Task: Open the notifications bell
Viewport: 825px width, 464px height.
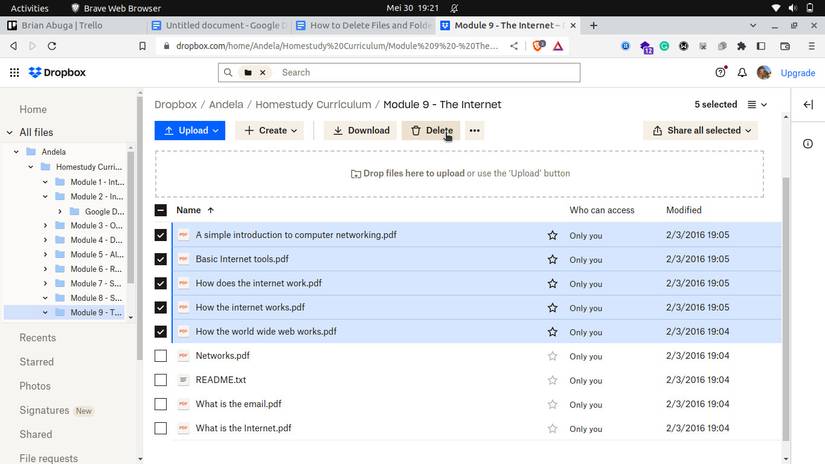Action: [x=742, y=73]
